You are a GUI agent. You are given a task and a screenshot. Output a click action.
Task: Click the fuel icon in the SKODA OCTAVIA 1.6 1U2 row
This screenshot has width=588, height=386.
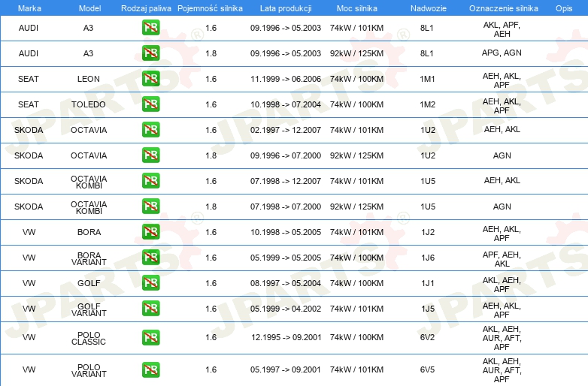point(150,129)
